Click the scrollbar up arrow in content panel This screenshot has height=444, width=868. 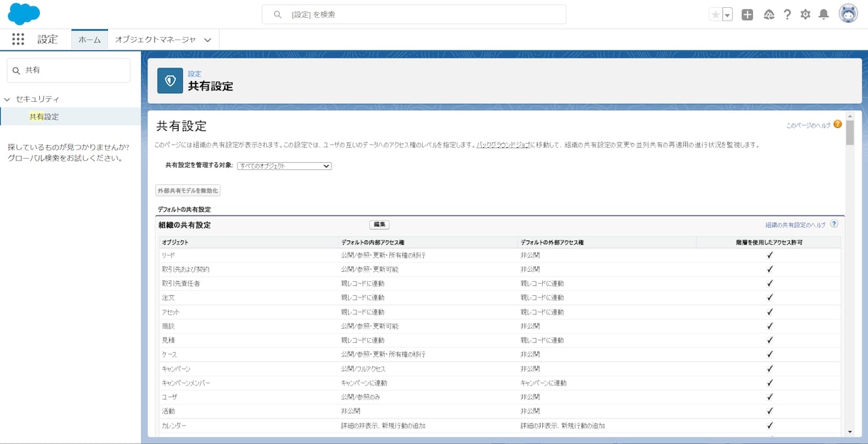click(850, 116)
